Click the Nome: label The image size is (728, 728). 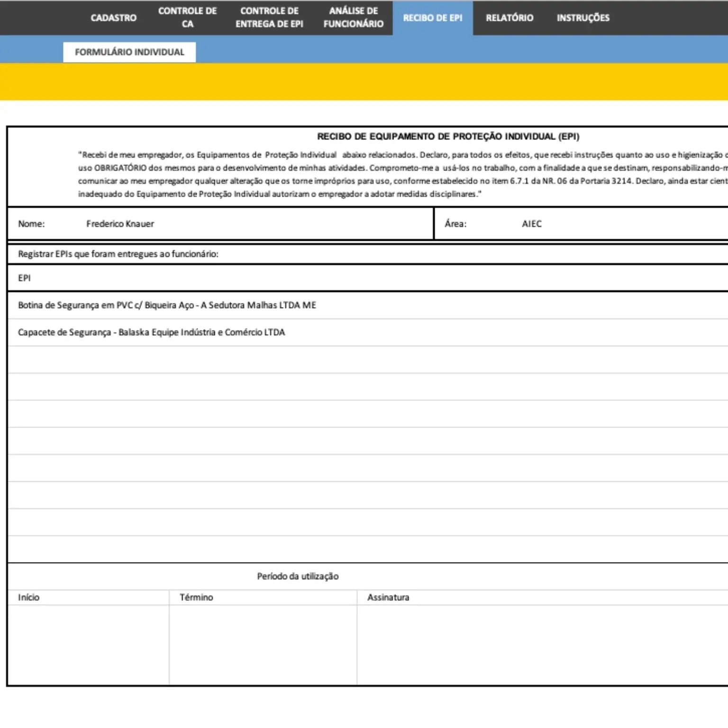31,224
